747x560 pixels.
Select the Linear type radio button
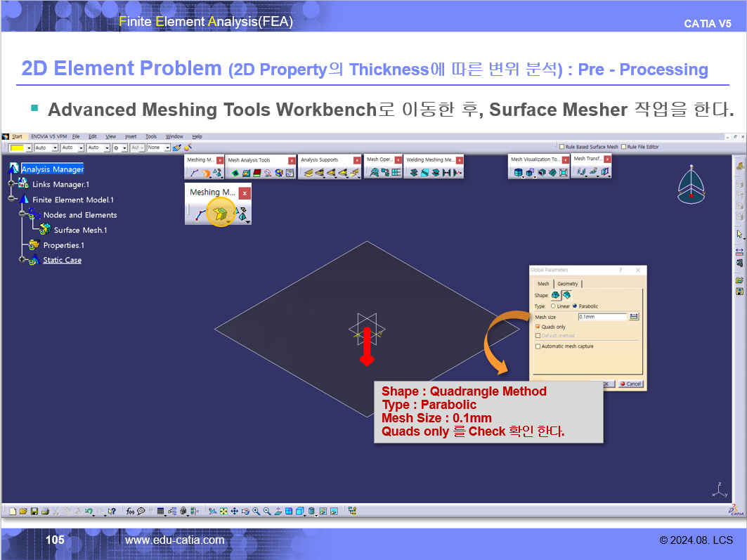click(553, 306)
